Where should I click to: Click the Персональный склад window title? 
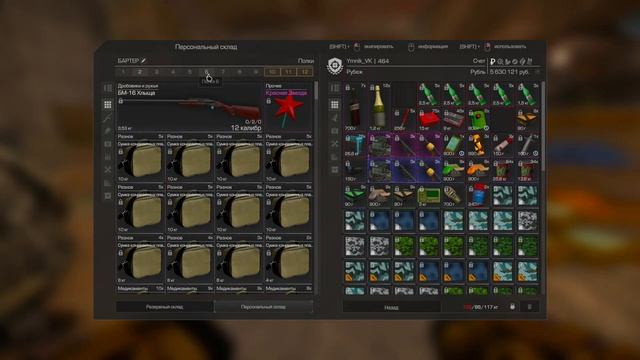(206, 47)
